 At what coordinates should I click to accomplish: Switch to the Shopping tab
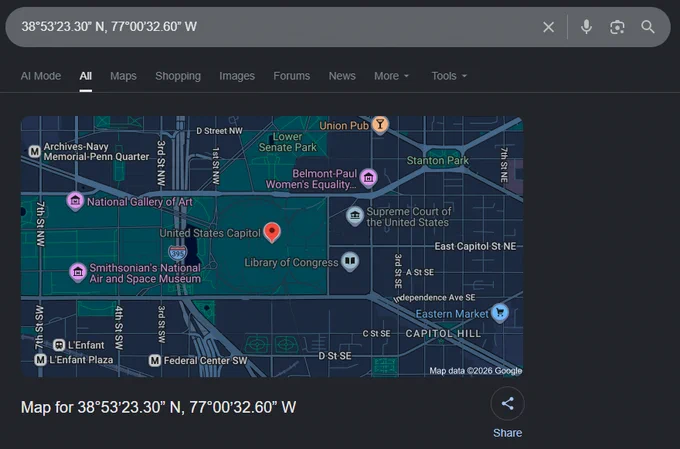[178, 76]
